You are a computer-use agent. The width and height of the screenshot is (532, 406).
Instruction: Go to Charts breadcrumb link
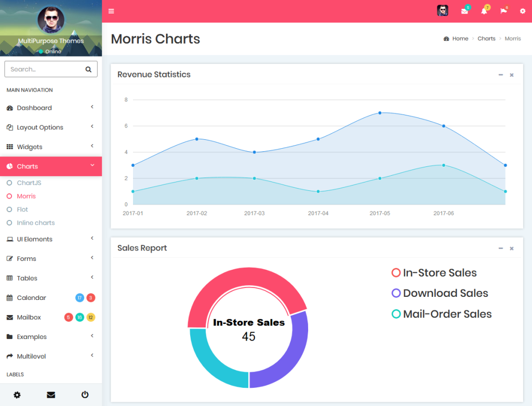tap(486, 38)
